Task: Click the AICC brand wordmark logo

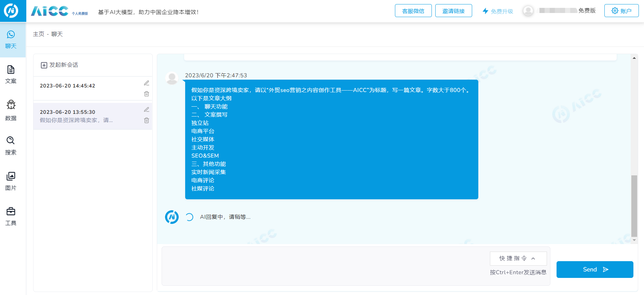Action: [x=50, y=11]
